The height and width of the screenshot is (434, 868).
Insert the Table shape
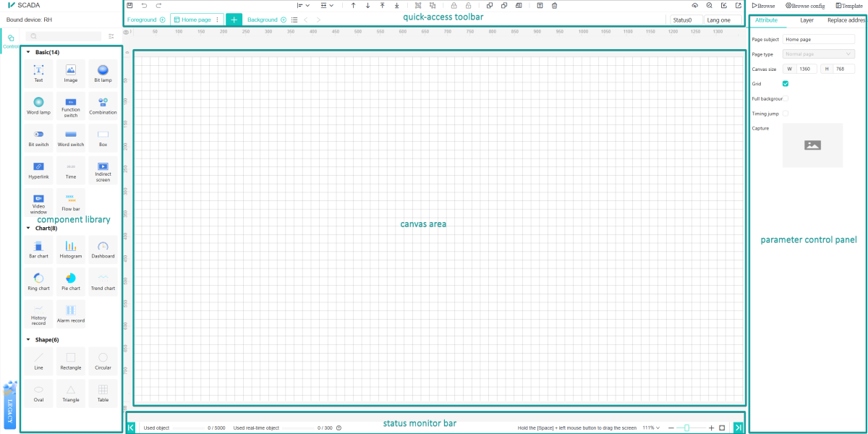tap(103, 393)
